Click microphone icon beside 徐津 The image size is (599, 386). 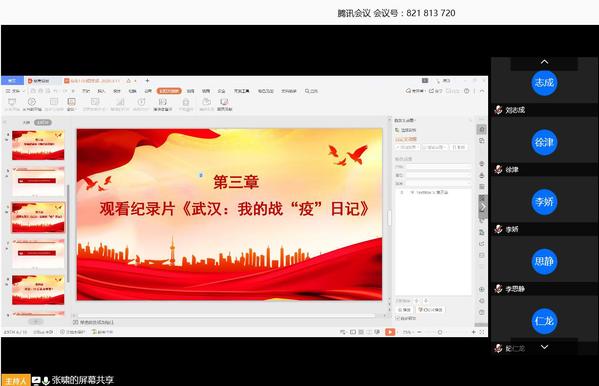click(498, 169)
